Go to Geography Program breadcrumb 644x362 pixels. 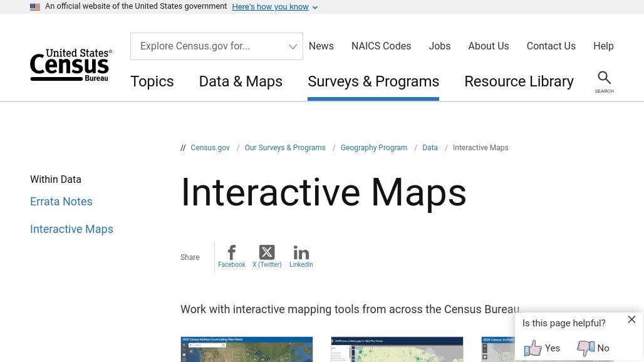374,148
